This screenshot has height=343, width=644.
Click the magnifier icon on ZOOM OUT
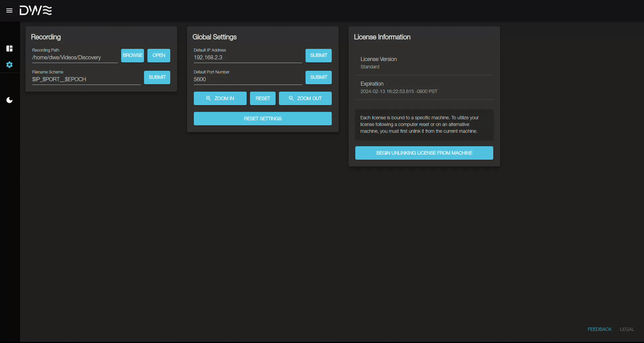pyautogui.click(x=291, y=98)
